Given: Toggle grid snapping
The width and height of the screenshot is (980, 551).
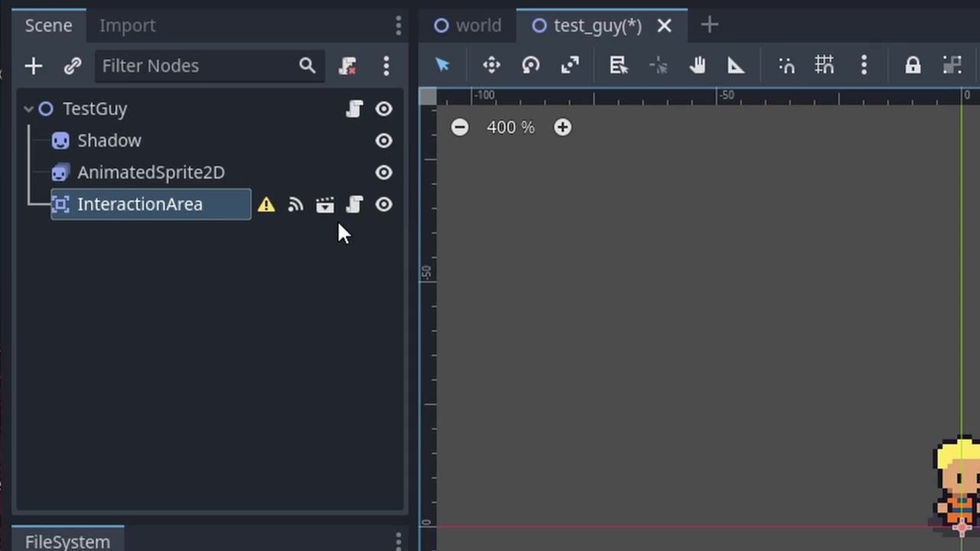Looking at the screenshot, I should 825,65.
